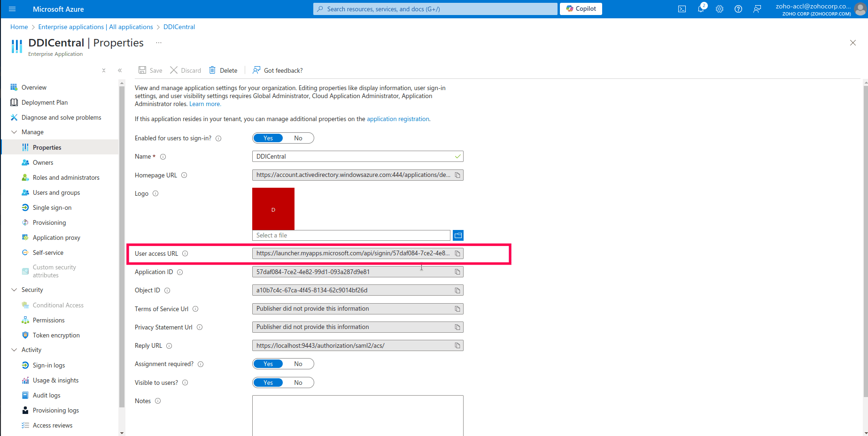Show info tooltip for Object ID
The width and height of the screenshot is (868, 436).
pyautogui.click(x=167, y=291)
